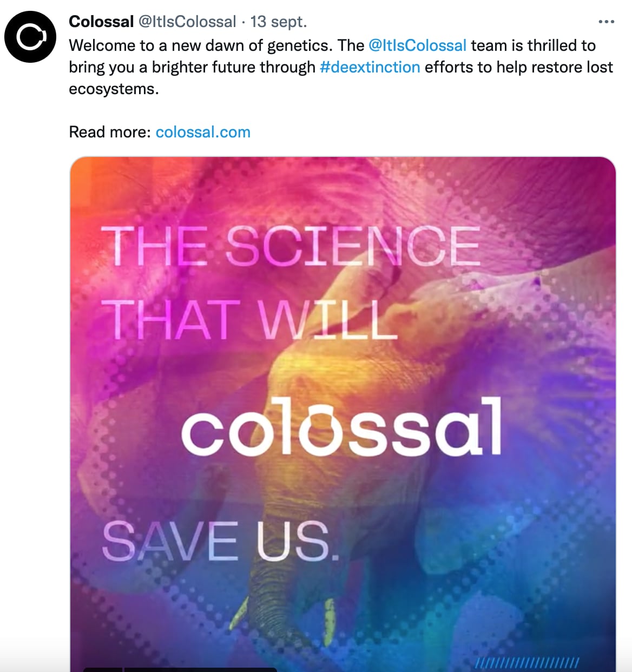632x672 pixels.
Task: Click the "efforts to help restore lost" text
Action: [518, 67]
